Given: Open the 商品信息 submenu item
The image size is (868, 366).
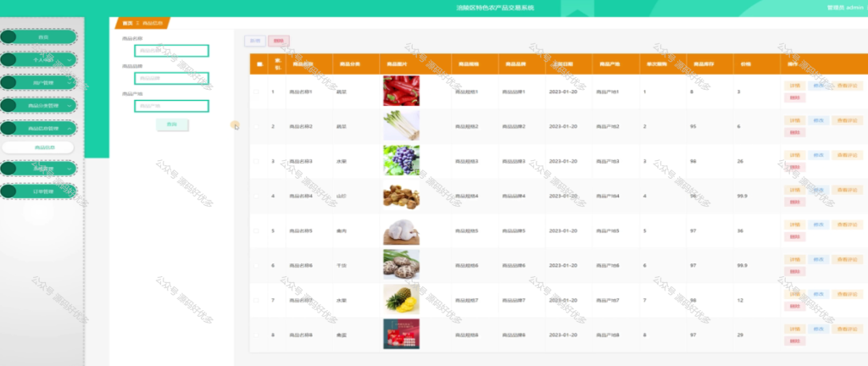Looking at the screenshot, I should coord(37,147).
